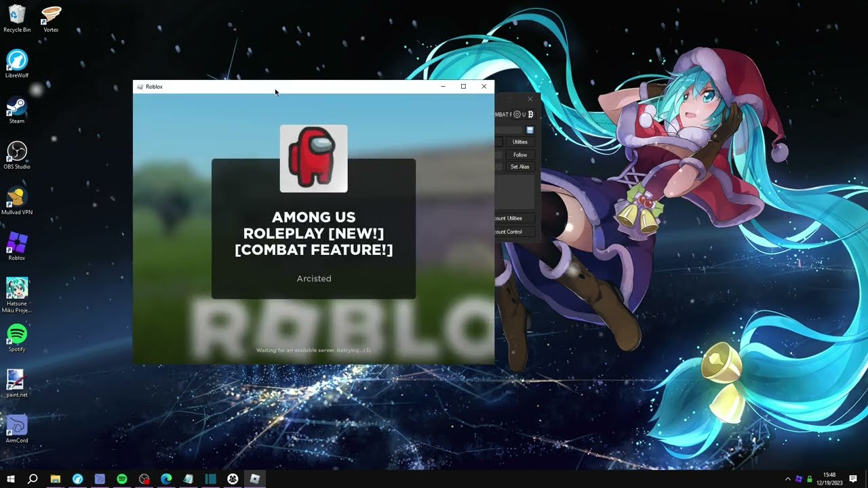Image resolution: width=868 pixels, height=488 pixels.
Task: Click the Account Control button
Action: pos(515,232)
